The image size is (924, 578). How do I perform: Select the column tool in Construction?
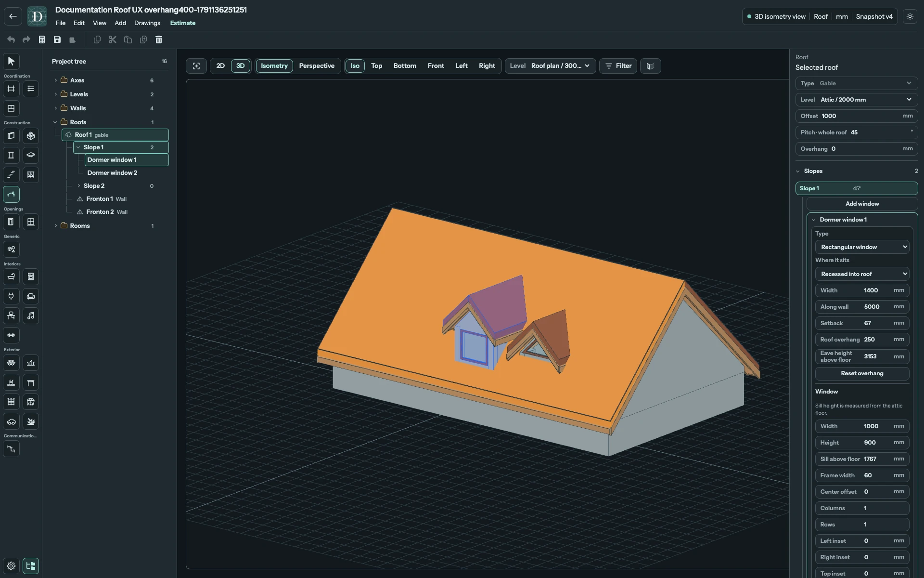point(12,155)
